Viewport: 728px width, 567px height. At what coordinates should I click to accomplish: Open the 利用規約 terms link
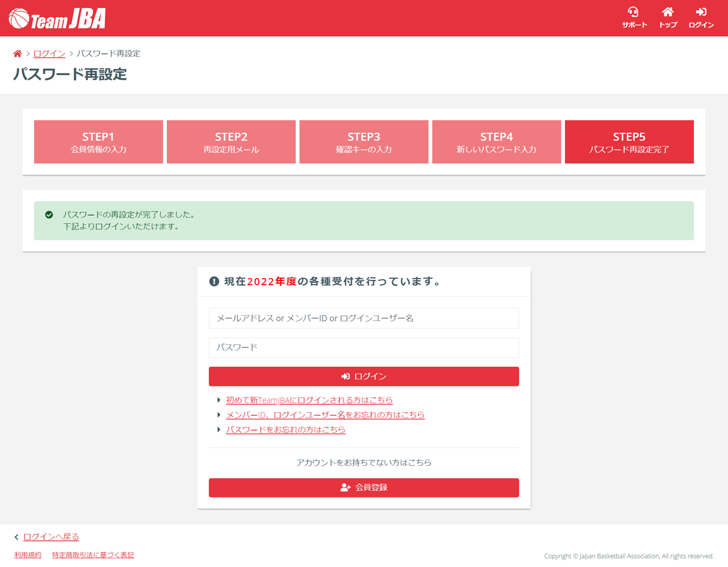[28, 555]
